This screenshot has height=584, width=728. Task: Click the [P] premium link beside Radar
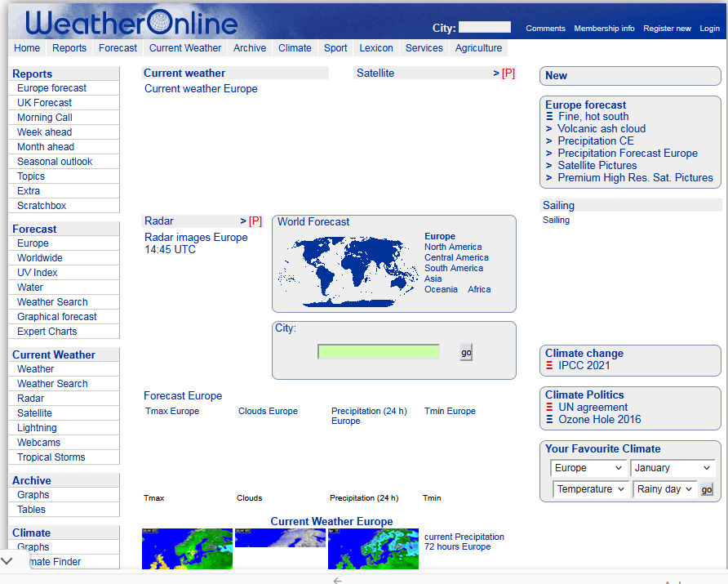click(x=255, y=221)
